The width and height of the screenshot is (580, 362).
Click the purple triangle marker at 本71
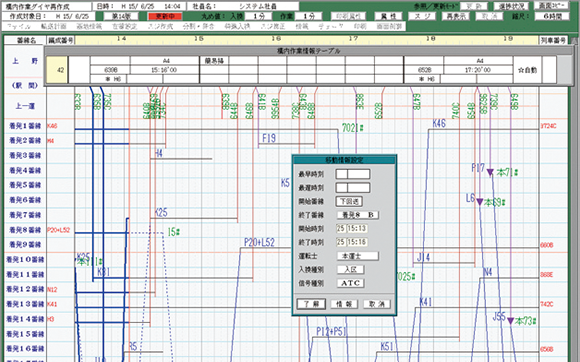(490, 172)
